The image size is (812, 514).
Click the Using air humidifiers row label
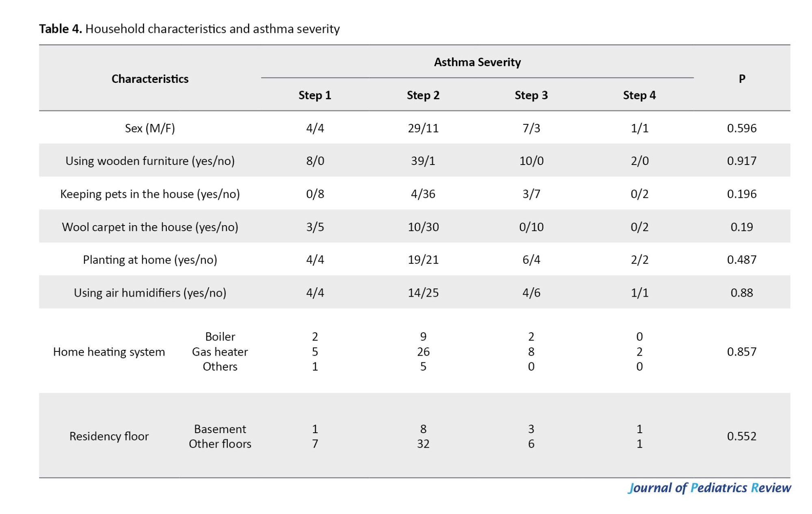coord(150,293)
